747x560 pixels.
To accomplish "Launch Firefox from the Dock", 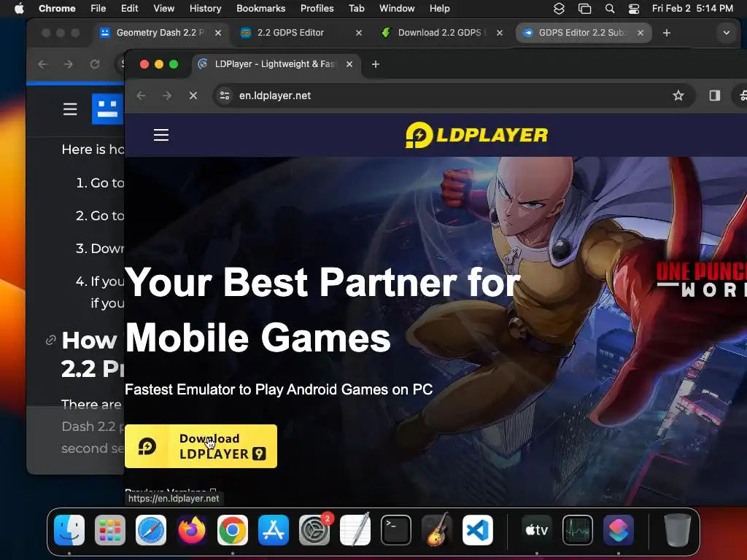I will 192,530.
